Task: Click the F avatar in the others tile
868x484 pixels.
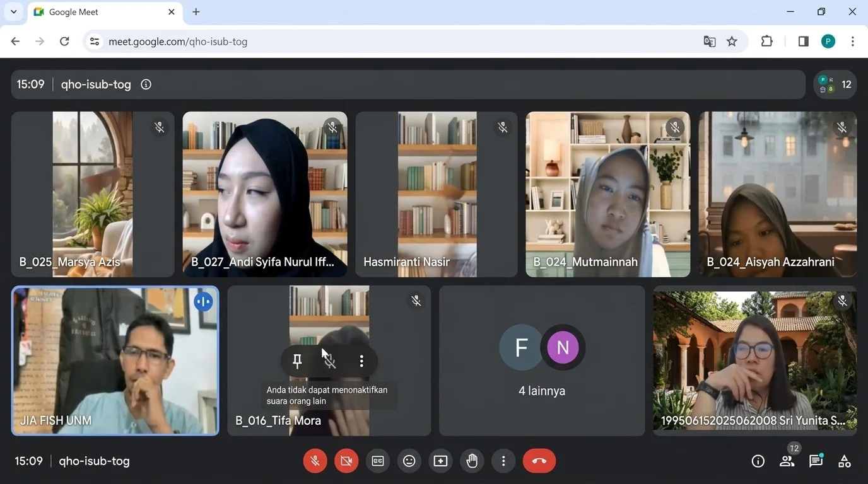Action: pyautogui.click(x=521, y=347)
